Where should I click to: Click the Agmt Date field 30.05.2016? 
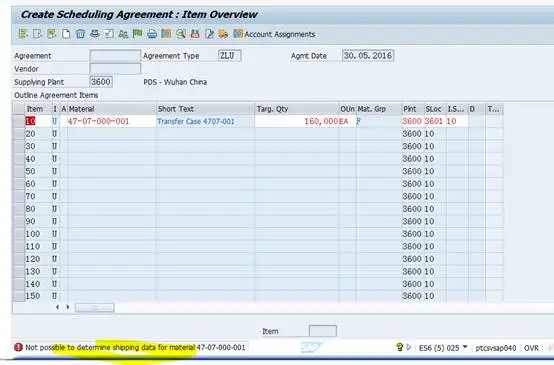click(x=368, y=55)
